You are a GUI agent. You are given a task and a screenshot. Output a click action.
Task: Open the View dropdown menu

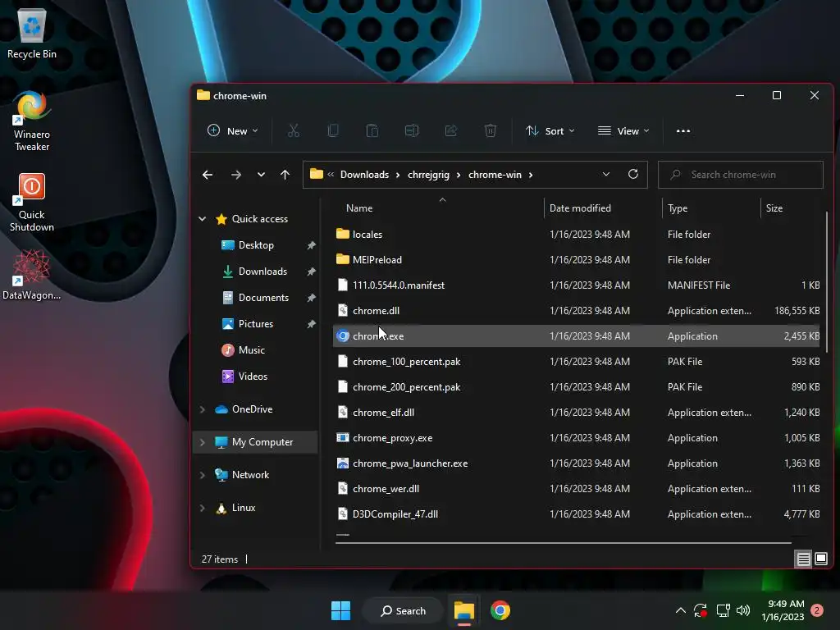(623, 130)
